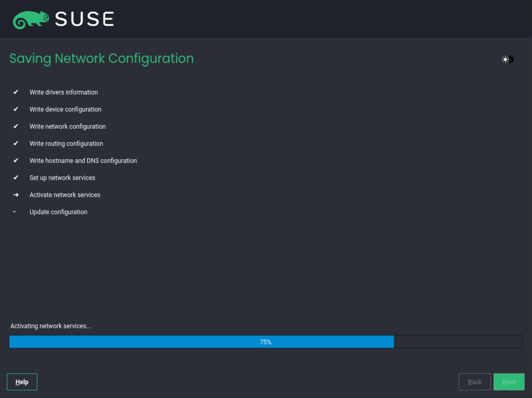
Task: Toggle the dark mode theme icon
Action: point(508,60)
